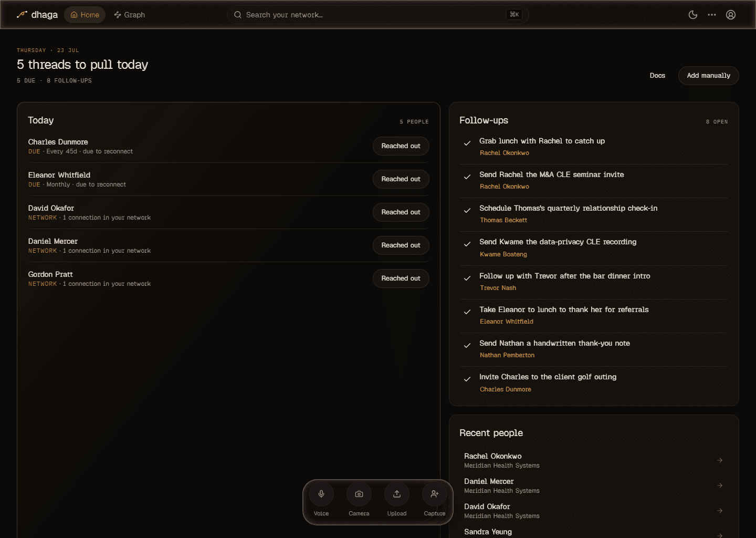Complete 'Grab lunch with Rachel' follow-up
756x538 pixels.
pyautogui.click(x=467, y=143)
